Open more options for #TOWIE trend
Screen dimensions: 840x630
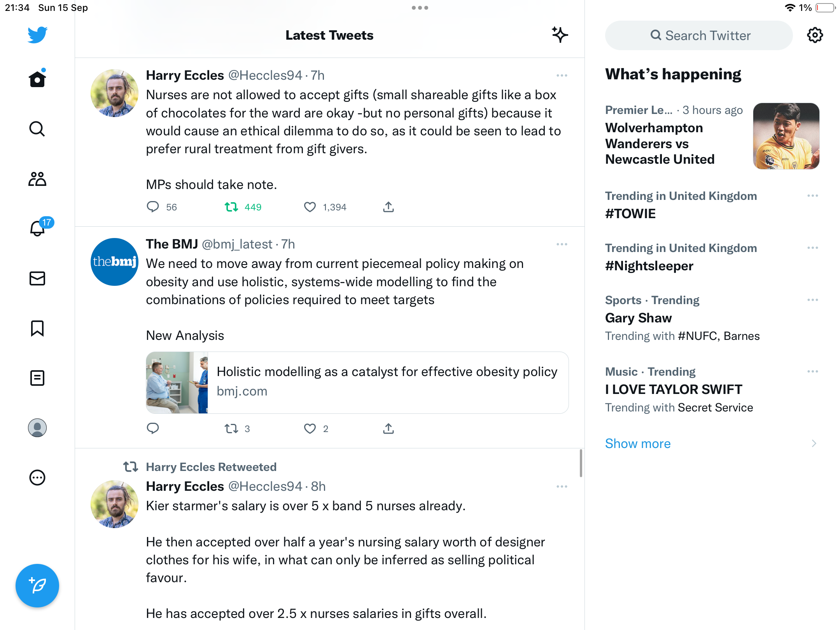(x=813, y=196)
